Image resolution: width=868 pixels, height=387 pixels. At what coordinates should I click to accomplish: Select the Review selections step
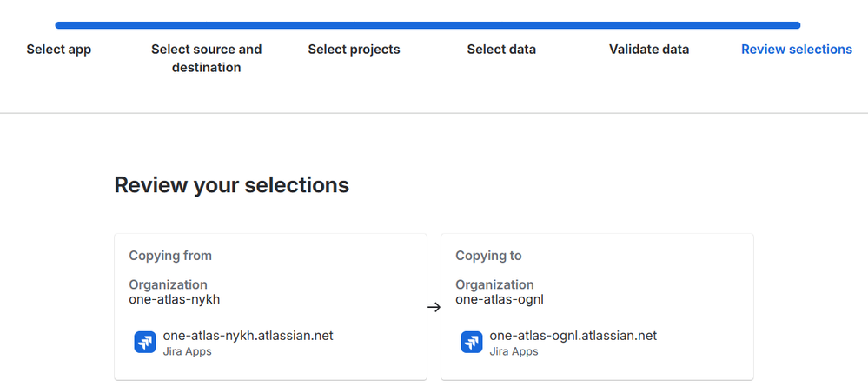796,50
